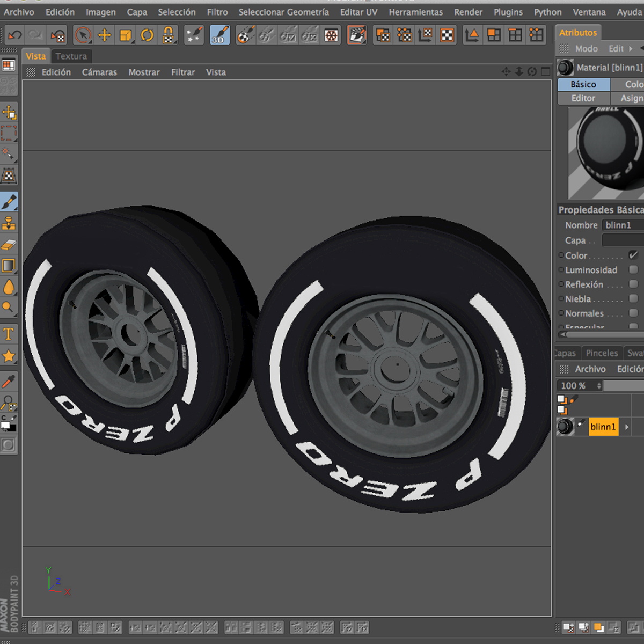The height and width of the screenshot is (644, 644).
Task: Click the viewport rotate icon
Action: click(532, 71)
